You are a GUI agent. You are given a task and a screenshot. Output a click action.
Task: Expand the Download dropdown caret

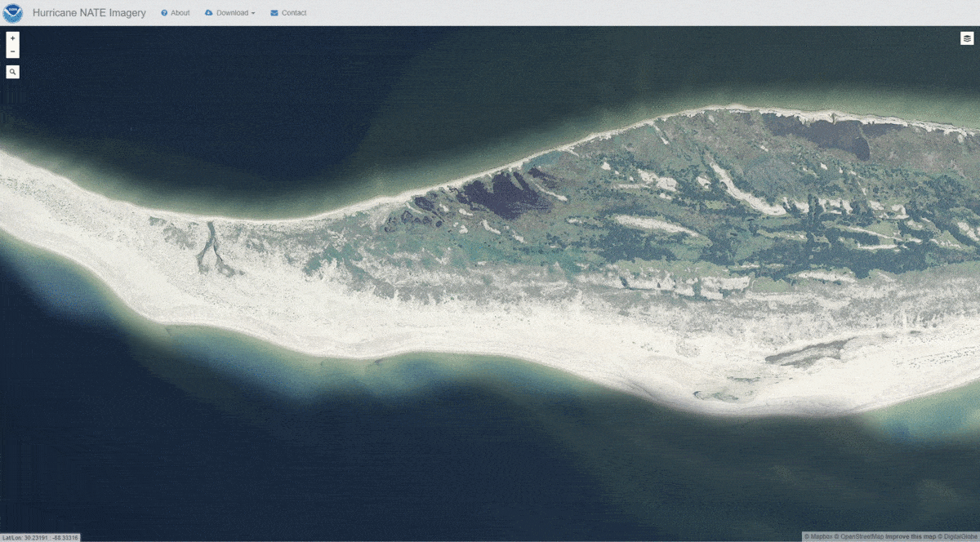pos(253,14)
